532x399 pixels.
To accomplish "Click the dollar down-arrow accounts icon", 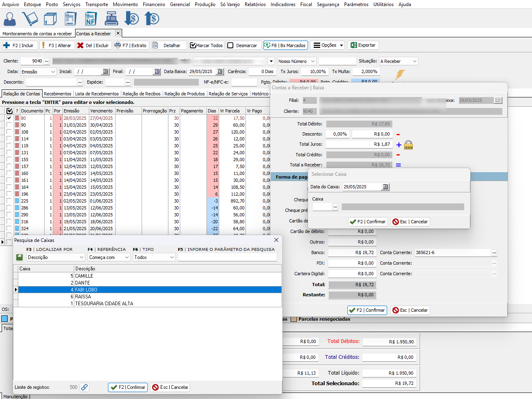I will [131, 19].
